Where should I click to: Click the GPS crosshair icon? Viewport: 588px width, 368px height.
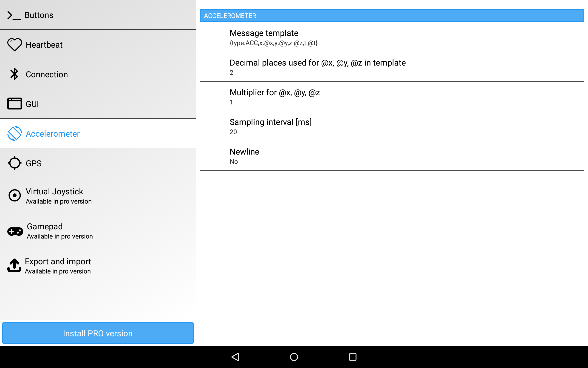click(x=14, y=163)
